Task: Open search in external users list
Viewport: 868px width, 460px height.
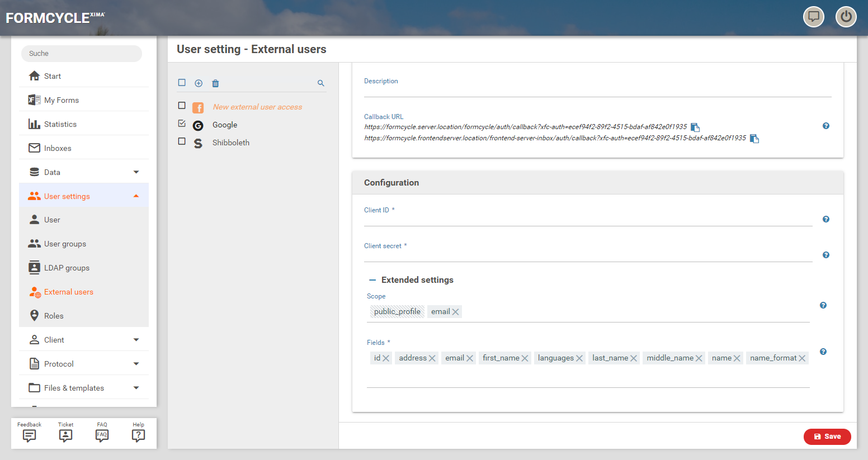Action: pos(321,83)
